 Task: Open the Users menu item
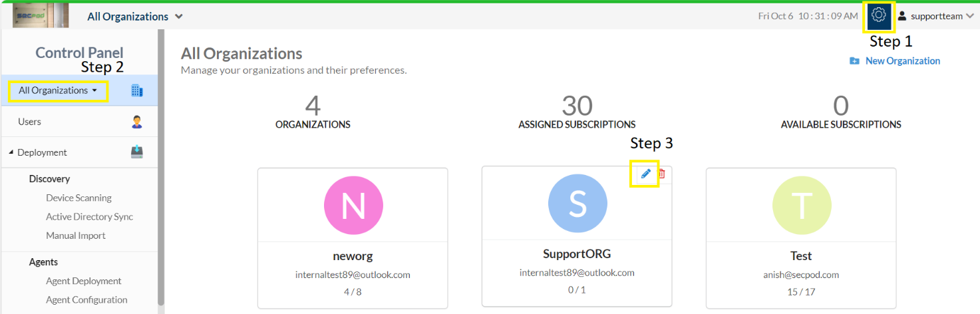30,122
